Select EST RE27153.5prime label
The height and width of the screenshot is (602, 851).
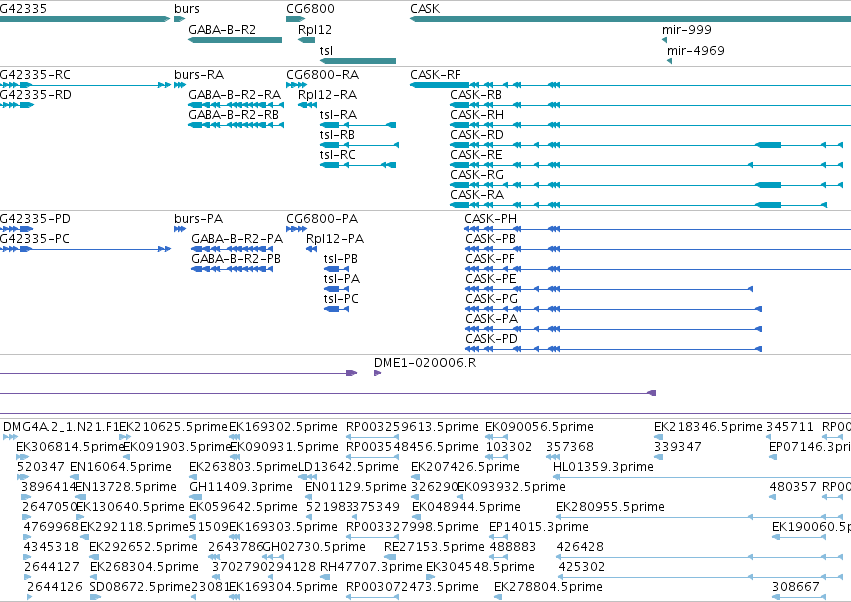point(434,547)
